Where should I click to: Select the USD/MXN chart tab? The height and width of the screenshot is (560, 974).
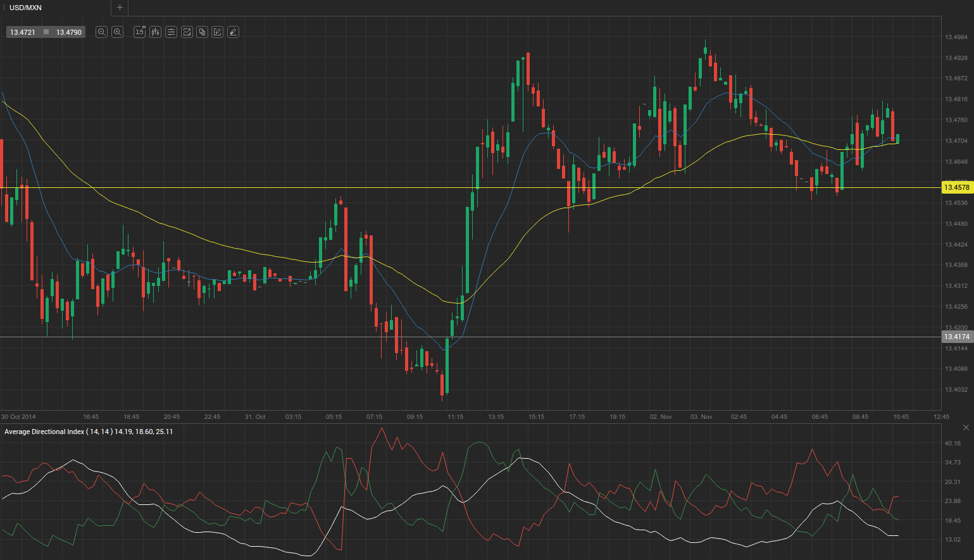tap(25, 8)
